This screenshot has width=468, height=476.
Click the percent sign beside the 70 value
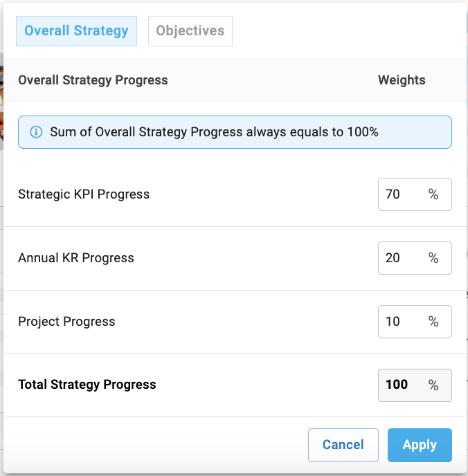coord(433,194)
